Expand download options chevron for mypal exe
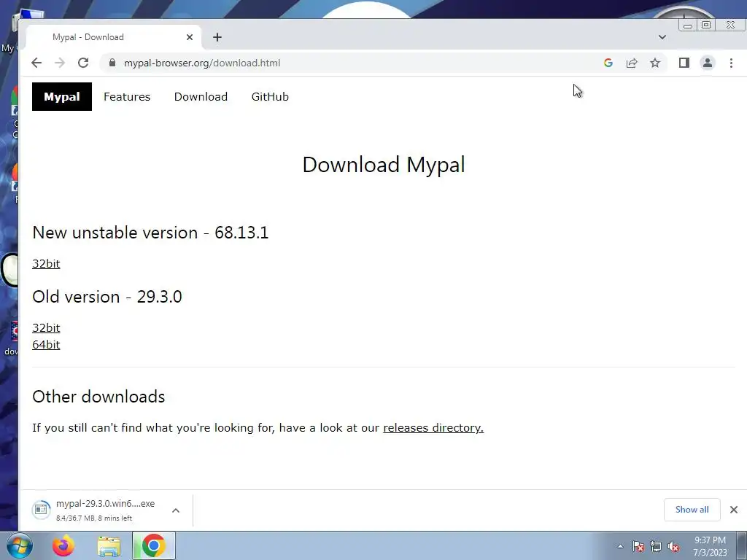This screenshot has width=747, height=560. point(176,510)
